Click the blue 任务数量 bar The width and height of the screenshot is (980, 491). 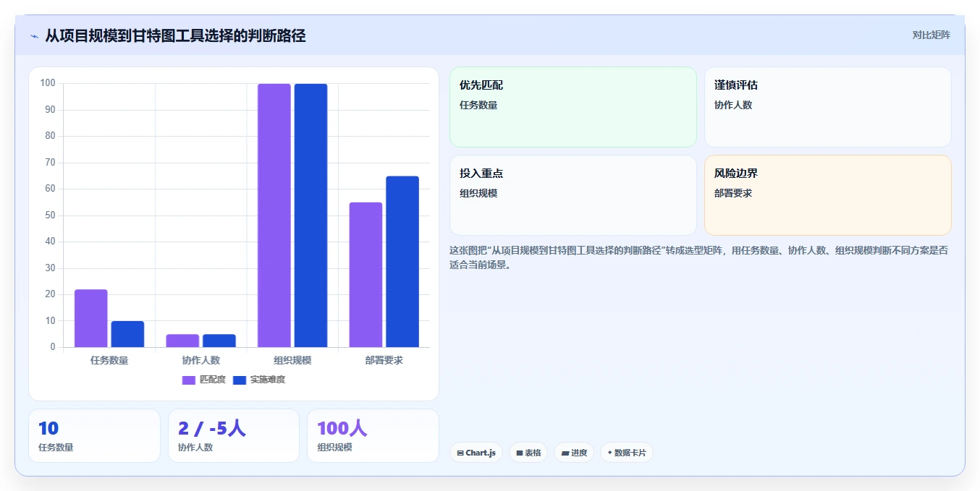pos(127,334)
